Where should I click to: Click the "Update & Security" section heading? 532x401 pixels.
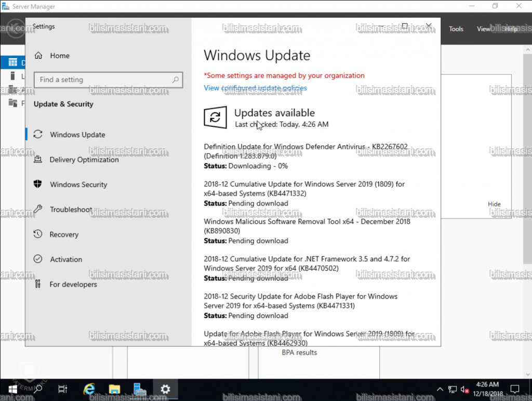click(x=63, y=104)
